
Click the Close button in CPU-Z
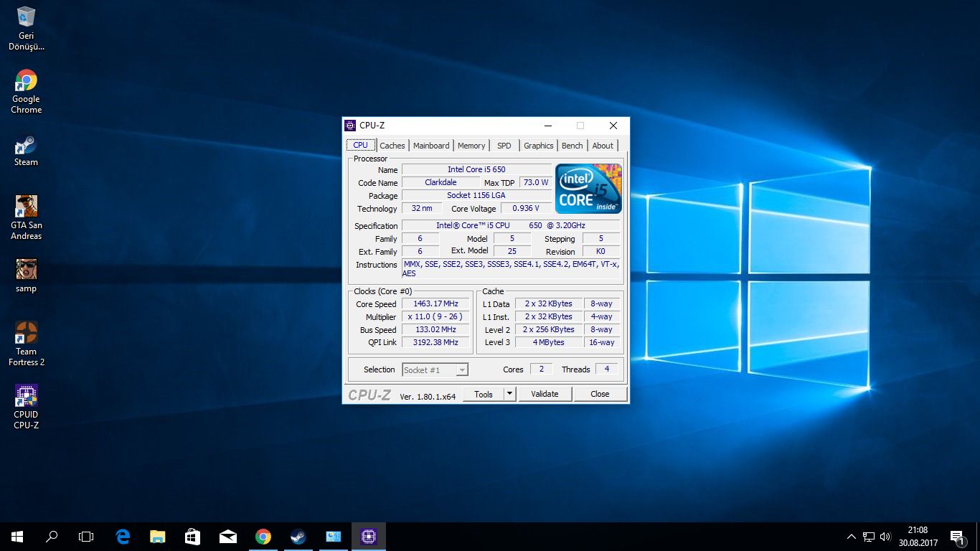point(600,394)
